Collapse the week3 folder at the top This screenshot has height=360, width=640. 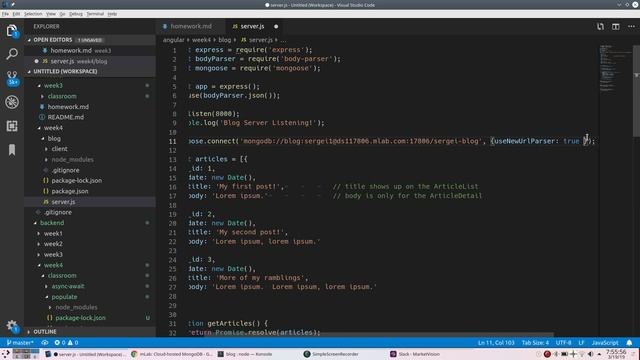[53, 86]
